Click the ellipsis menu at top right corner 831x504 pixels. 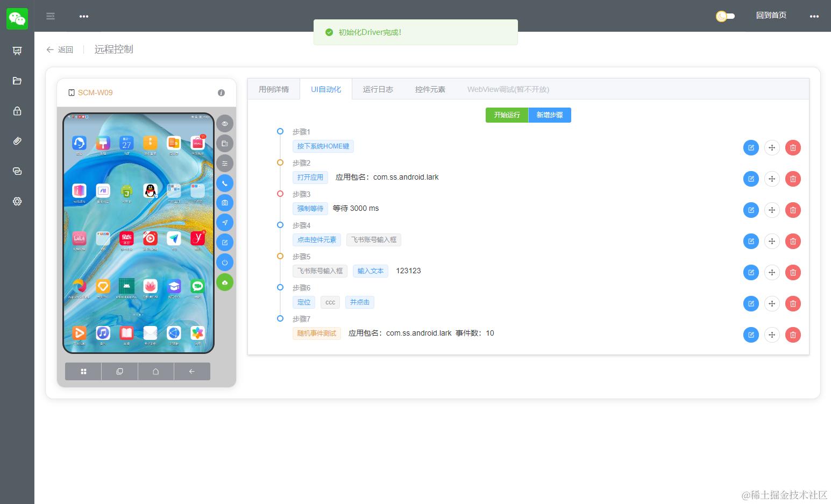(x=814, y=16)
